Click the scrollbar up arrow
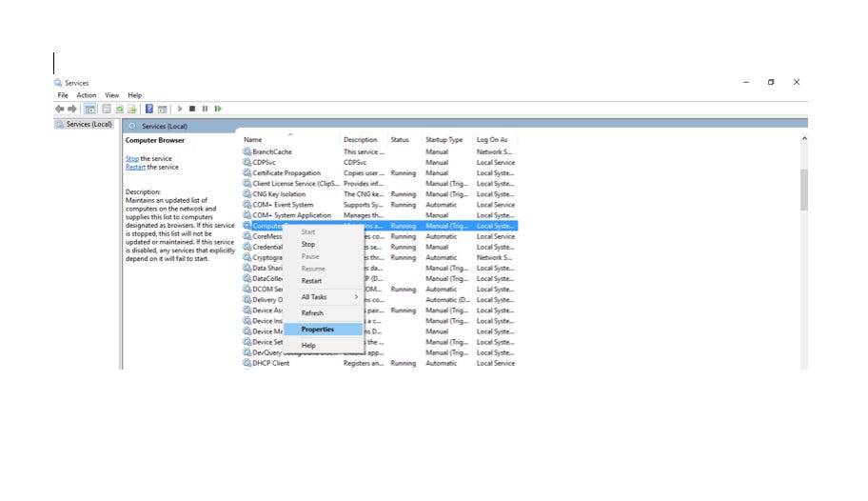 pos(804,138)
